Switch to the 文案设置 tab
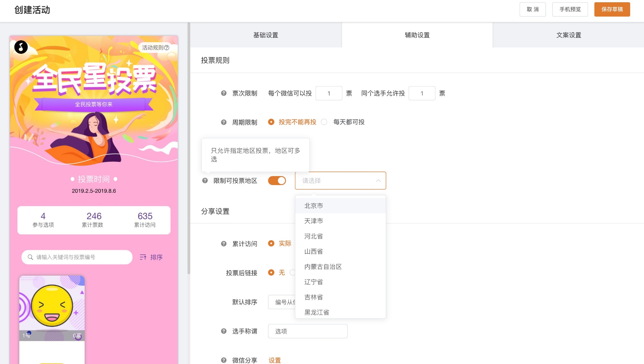 coord(568,35)
